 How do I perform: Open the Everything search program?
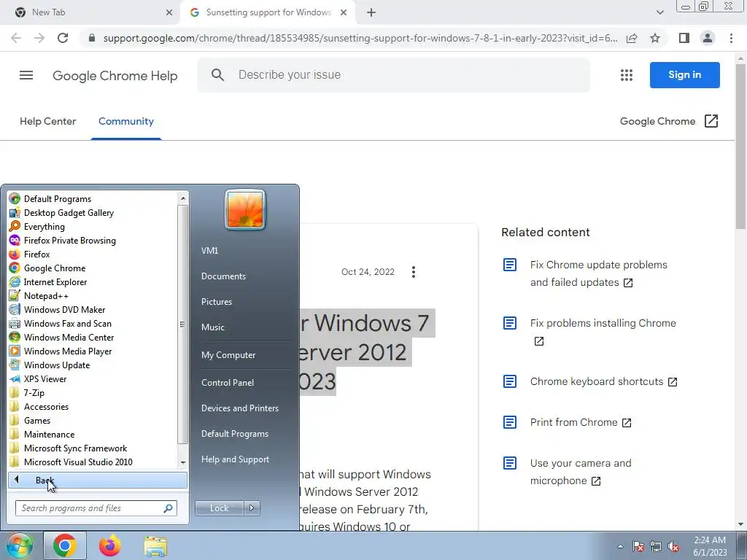point(44,227)
